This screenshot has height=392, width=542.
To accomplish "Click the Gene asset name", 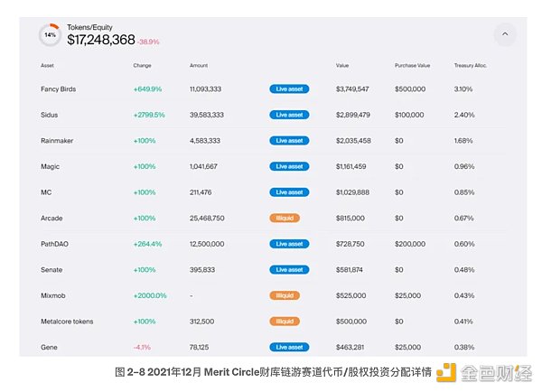I will [49, 347].
